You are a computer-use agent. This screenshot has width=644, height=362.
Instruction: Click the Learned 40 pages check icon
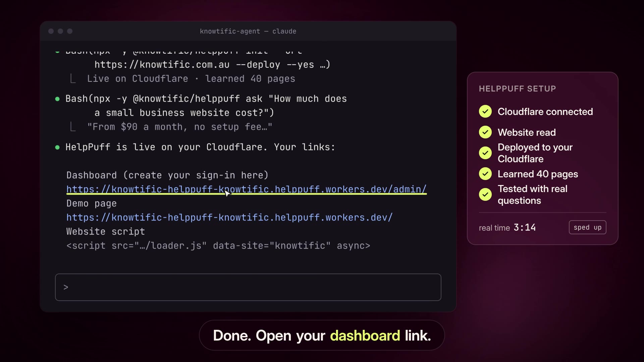[x=485, y=174]
